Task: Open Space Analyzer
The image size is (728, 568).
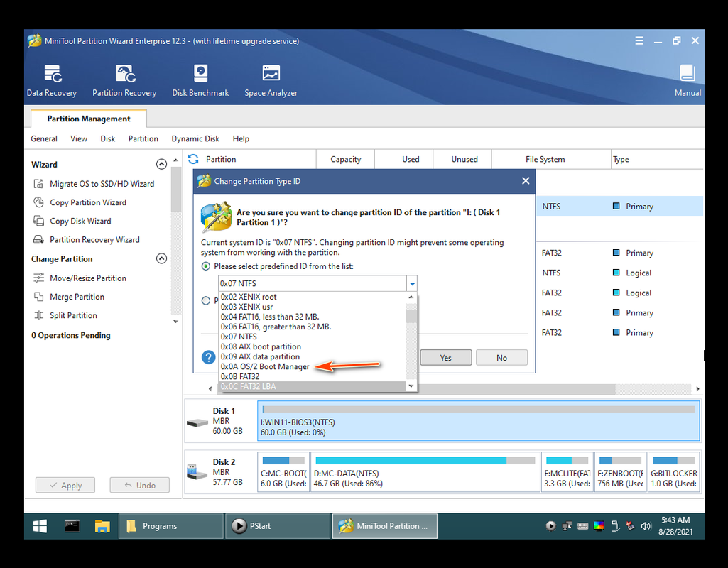Action: tap(271, 81)
